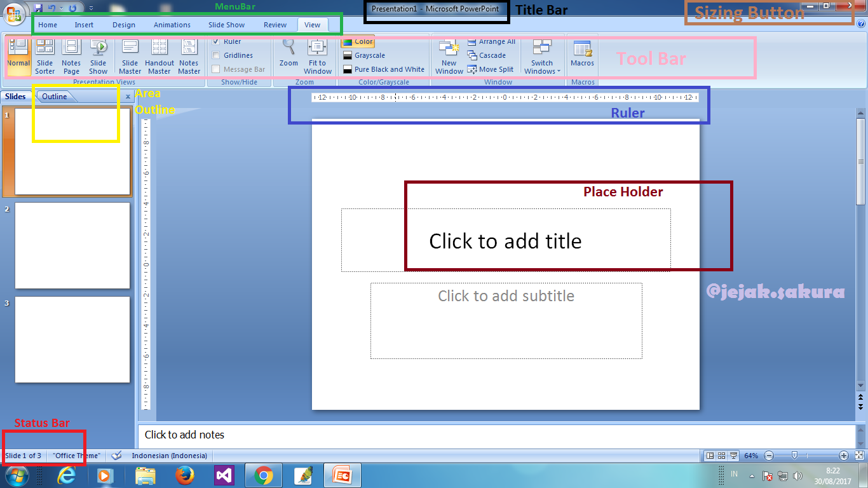Select slide 1 thumbnail

(72, 151)
